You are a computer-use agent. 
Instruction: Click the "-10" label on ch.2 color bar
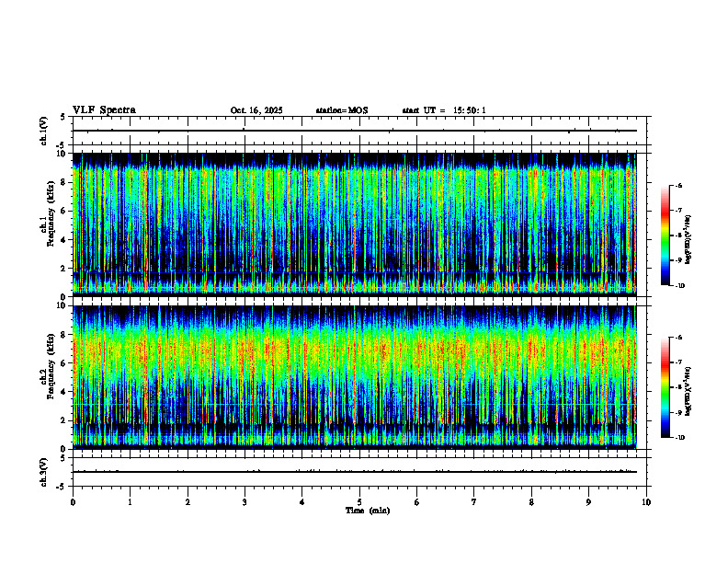coord(679,438)
